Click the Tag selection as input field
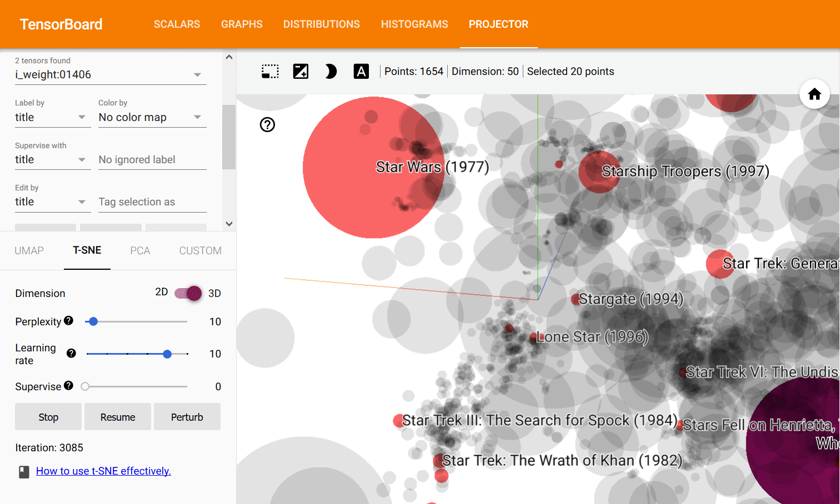The width and height of the screenshot is (840, 504). 152,202
